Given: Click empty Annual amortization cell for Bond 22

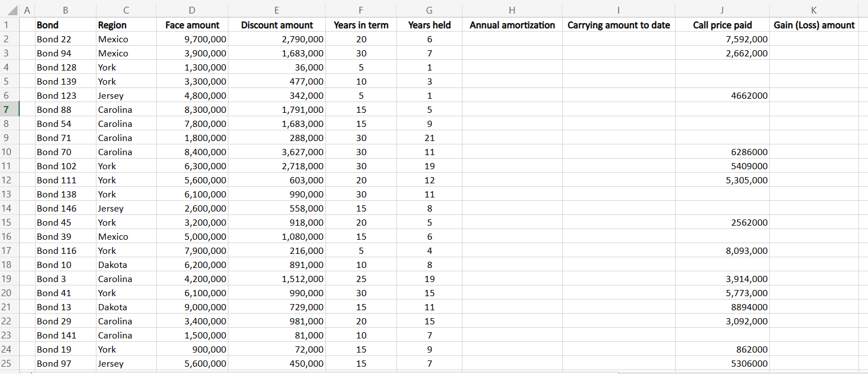Looking at the screenshot, I should coord(512,39).
